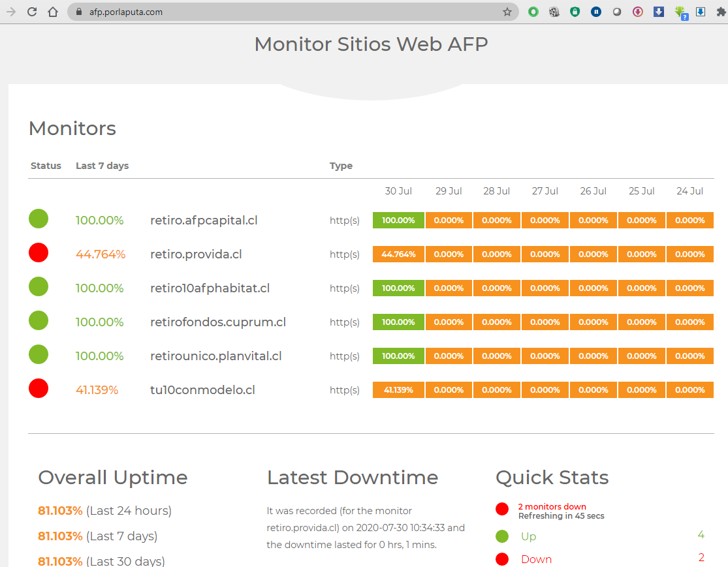
Task: Click the retirounico.planvital.cl row name
Action: (x=216, y=356)
